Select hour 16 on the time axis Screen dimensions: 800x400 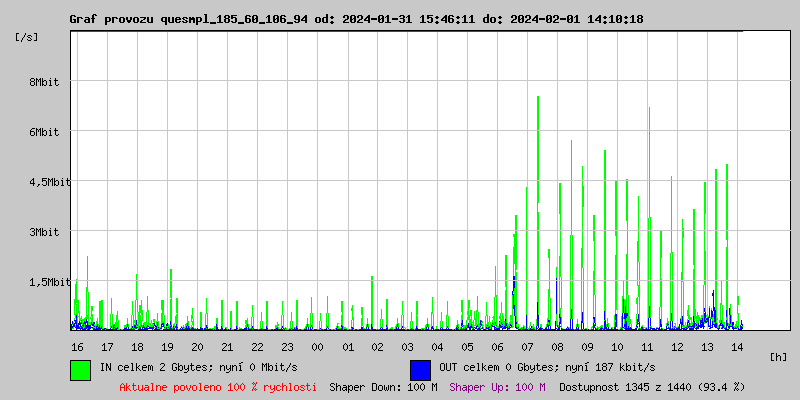coord(77,347)
